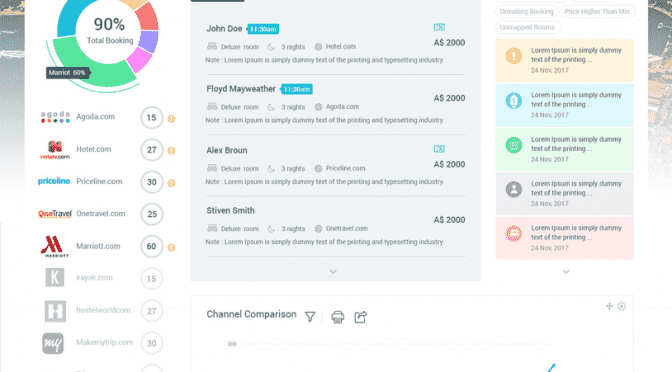Click the Hotel.com booking count 27 badge
Screen dimensions: 672x372
(x=152, y=150)
